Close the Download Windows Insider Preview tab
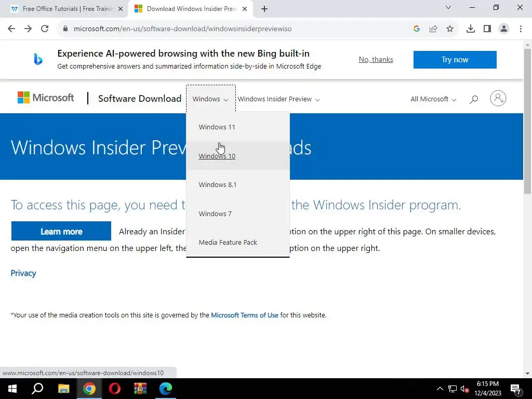532x399 pixels. coord(245,9)
